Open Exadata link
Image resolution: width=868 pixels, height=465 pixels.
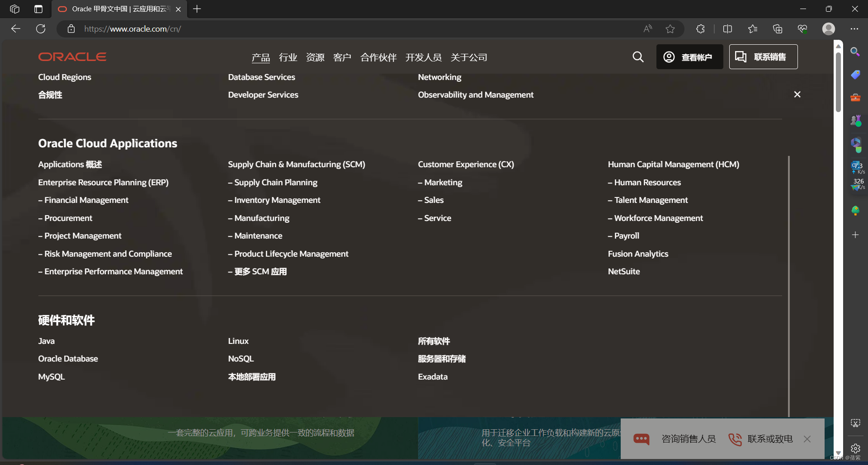tap(433, 377)
